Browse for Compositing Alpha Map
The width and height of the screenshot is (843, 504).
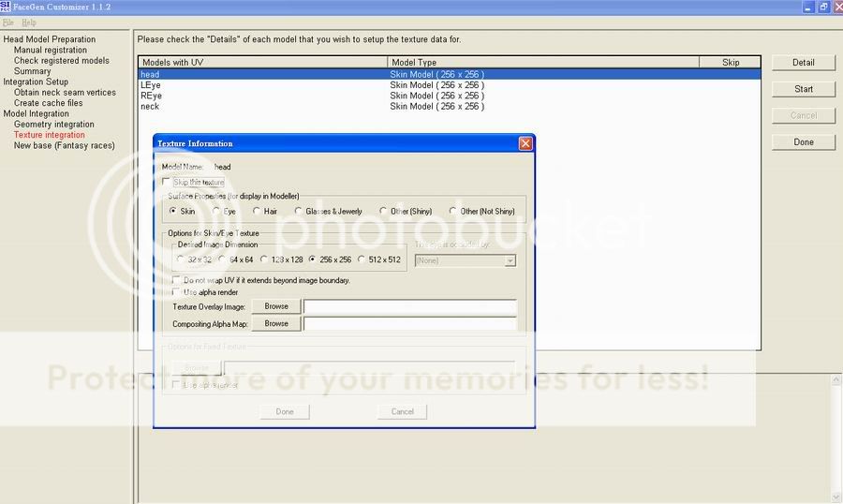(x=276, y=323)
